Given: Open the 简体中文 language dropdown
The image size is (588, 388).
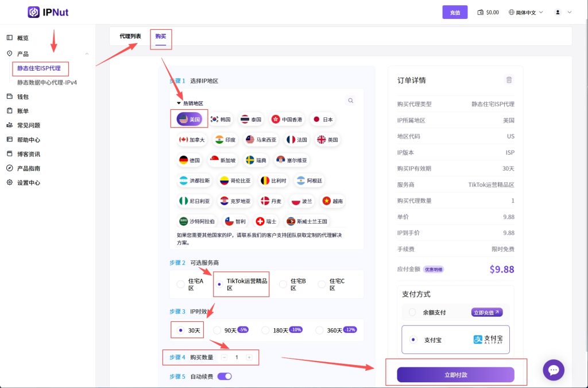Looking at the screenshot, I should point(525,12).
